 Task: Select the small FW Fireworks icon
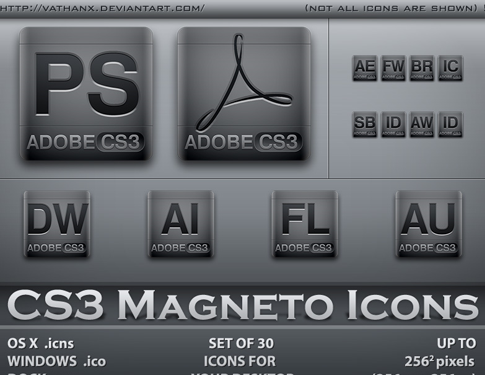[393, 68]
